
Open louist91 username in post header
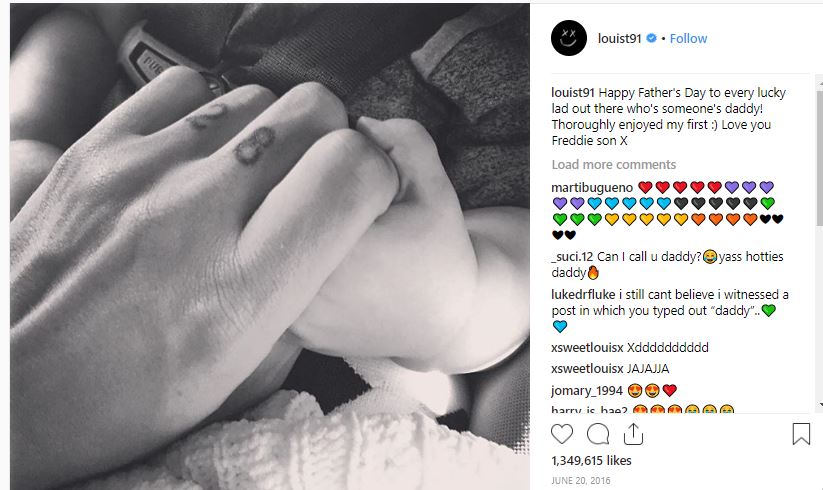click(x=619, y=38)
